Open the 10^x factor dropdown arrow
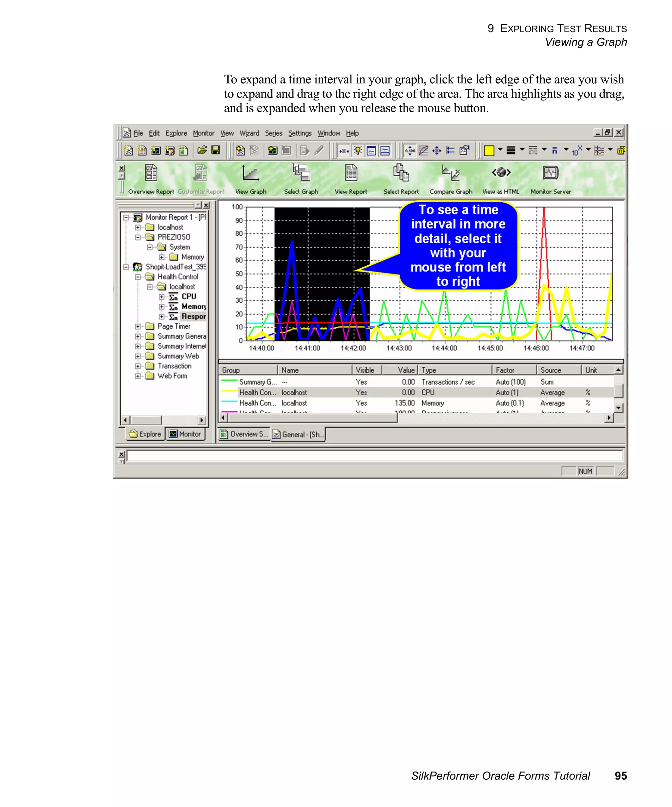This screenshot has height=807, width=672. [x=588, y=150]
